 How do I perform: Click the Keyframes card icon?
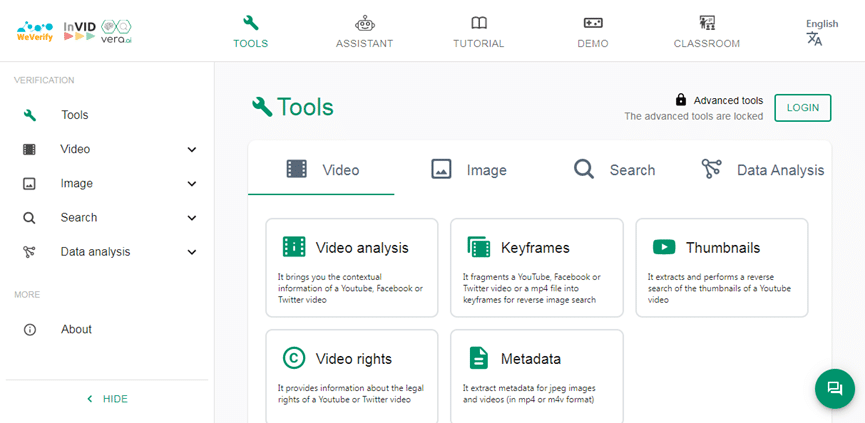click(478, 247)
